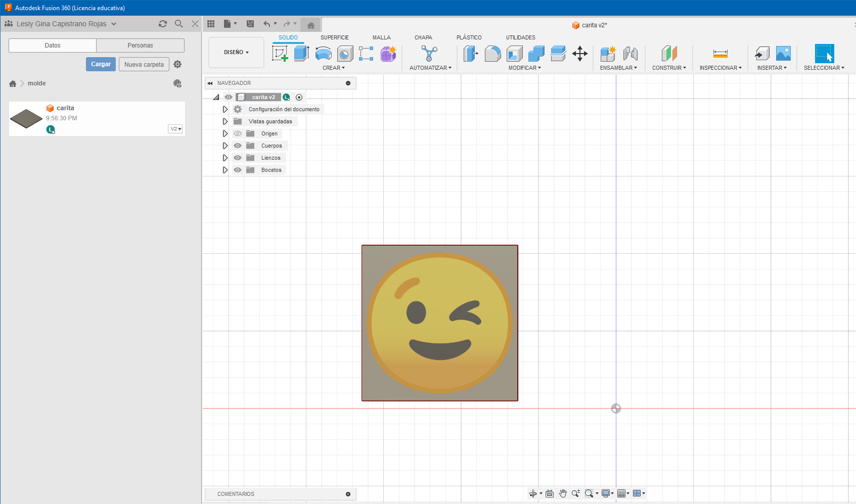Click the Save disk icon

pos(250,24)
